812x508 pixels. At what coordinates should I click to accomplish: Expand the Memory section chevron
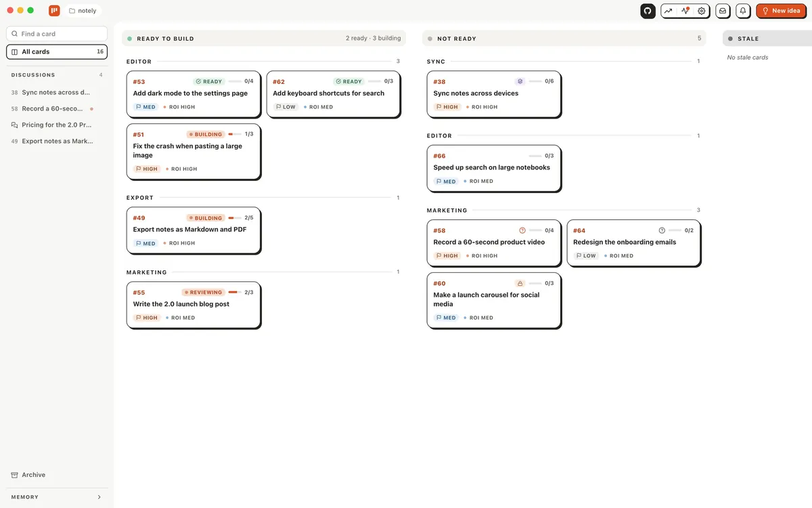pyautogui.click(x=99, y=497)
